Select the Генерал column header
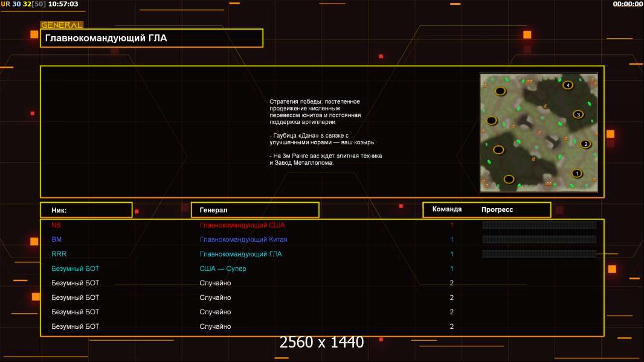This screenshot has width=644, height=362. tap(255, 210)
